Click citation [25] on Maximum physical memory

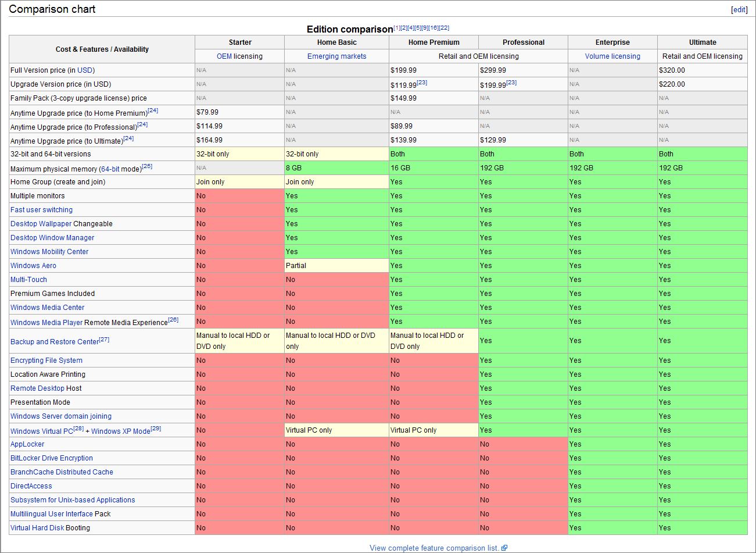tap(147, 166)
